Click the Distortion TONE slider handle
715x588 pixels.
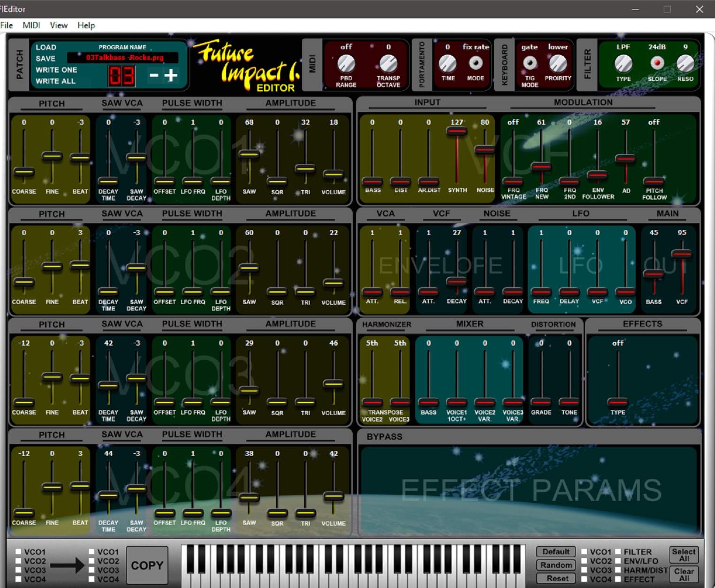pyautogui.click(x=569, y=402)
